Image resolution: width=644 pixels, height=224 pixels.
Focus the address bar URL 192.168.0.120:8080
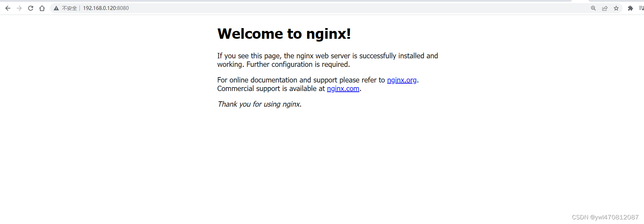coord(106,8)
